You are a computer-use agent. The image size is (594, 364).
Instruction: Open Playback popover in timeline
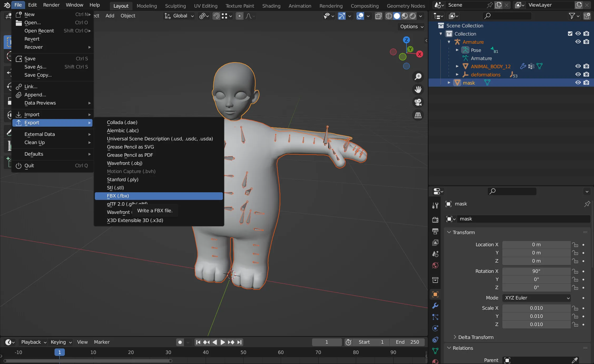(33, 342)
